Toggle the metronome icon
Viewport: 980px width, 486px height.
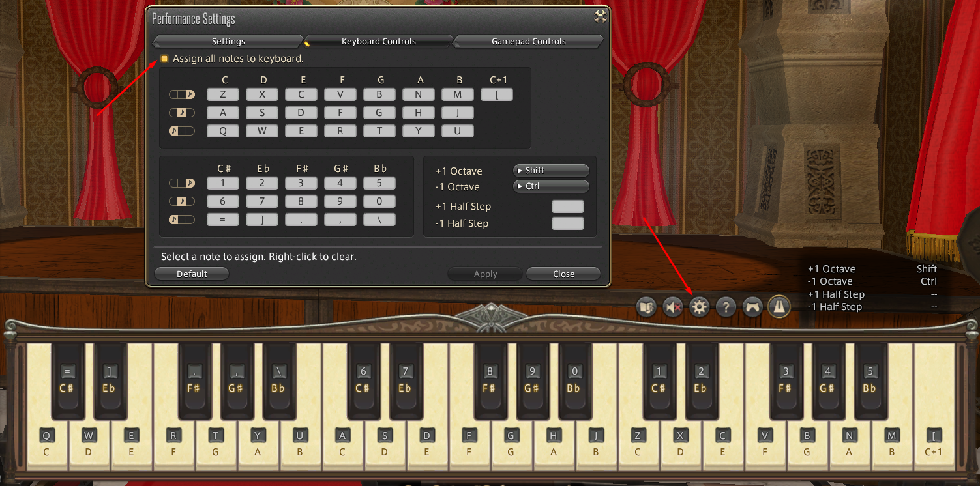[x=779, y=306]
